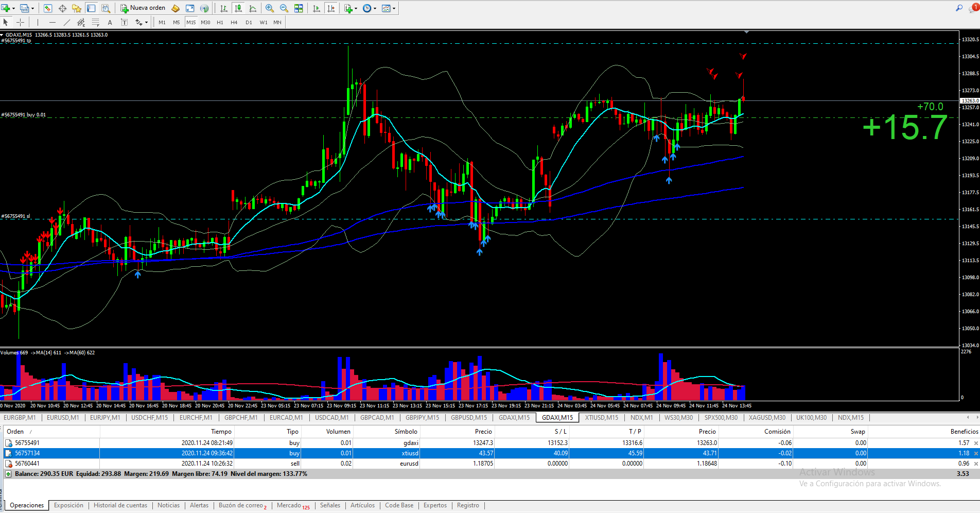The image size is (980, 513).
Task: Set timeframe to M30
Action: [x=205, y=23]
